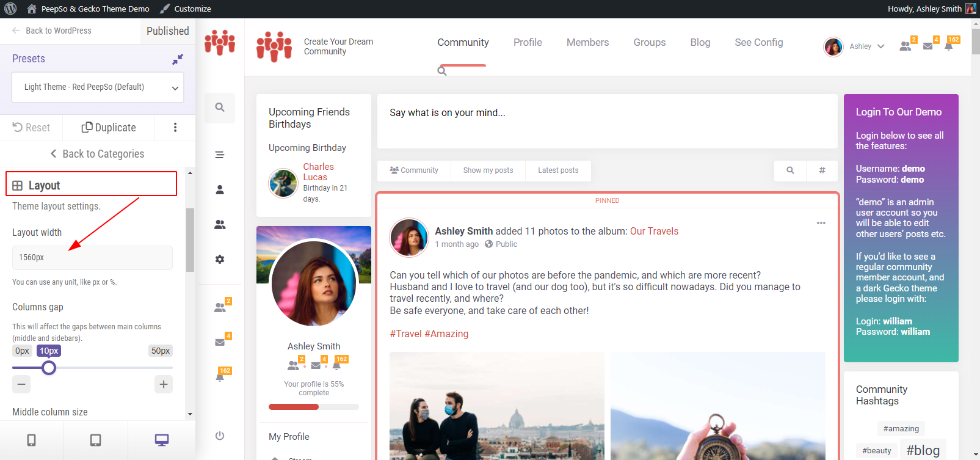
Task: Open the Our Travels album link
Action: point(654,231)
